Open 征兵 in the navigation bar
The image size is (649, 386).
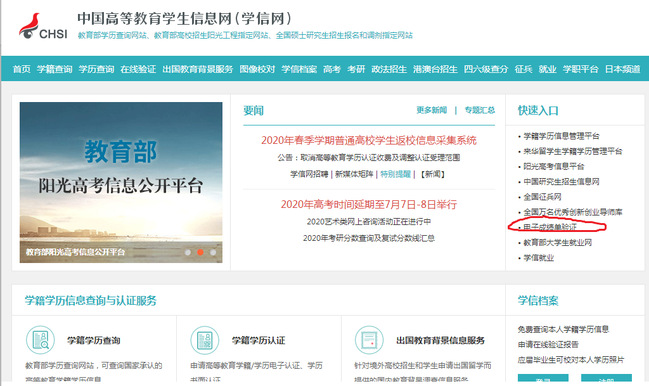[523, 69]
